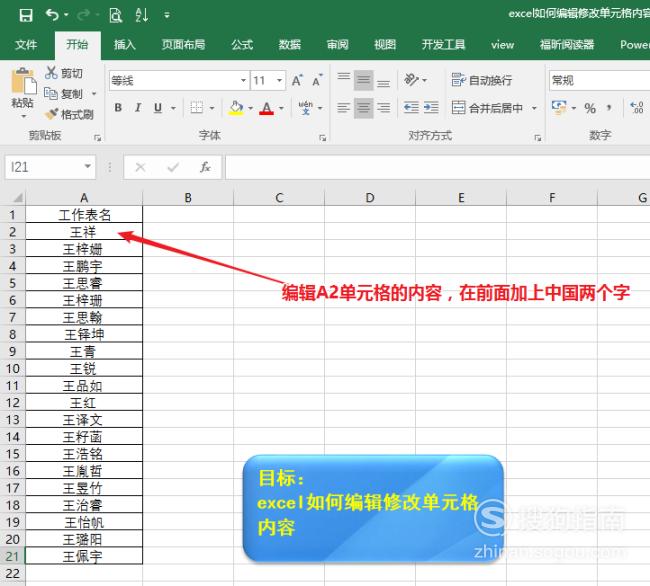Click the Undo arrow icon

coord(52,15)
